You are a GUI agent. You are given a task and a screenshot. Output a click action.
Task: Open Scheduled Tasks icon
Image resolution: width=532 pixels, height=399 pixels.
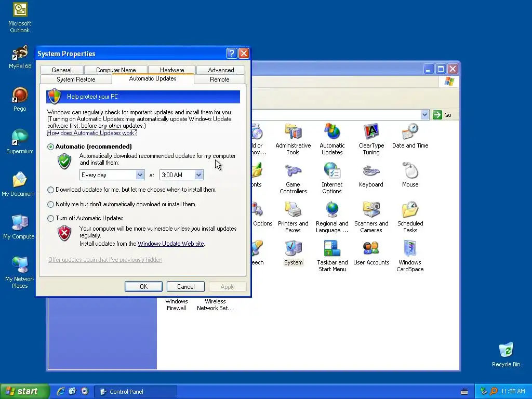point(410,217)
